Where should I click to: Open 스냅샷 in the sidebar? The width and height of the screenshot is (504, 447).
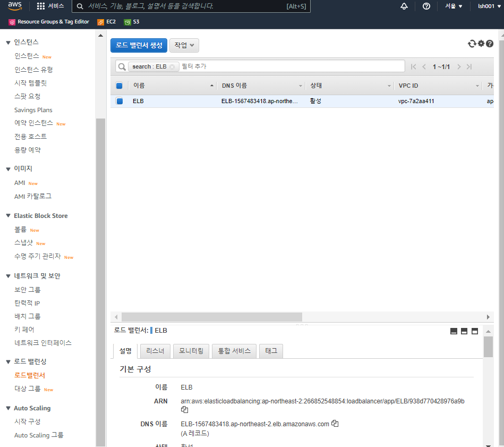pyautogui.click(x=24, y=243)
